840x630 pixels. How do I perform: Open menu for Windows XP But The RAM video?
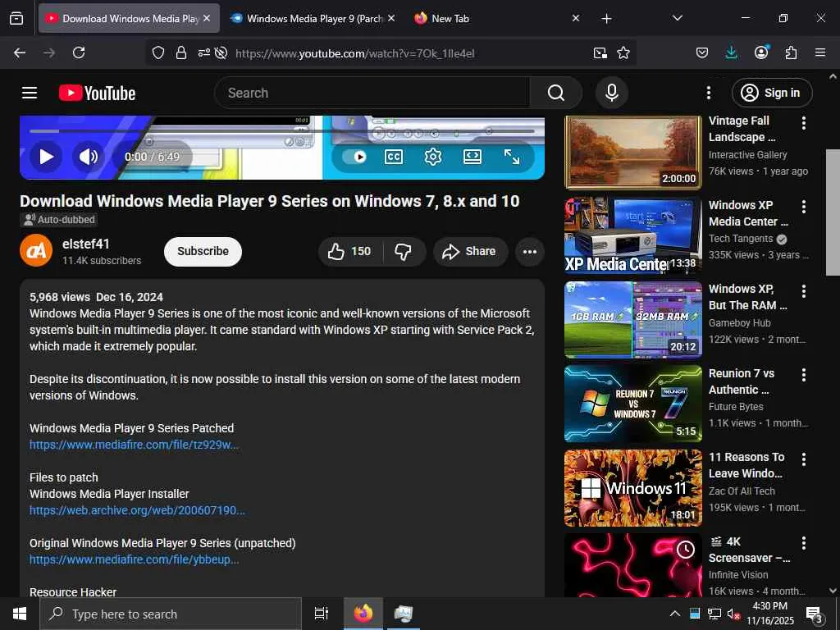click(x=803, y=291)
